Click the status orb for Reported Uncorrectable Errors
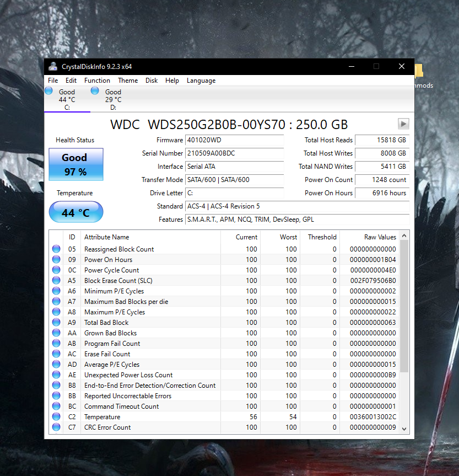Image resolution: width=459 pixels, height=476 pixels. tap(56, 395)
